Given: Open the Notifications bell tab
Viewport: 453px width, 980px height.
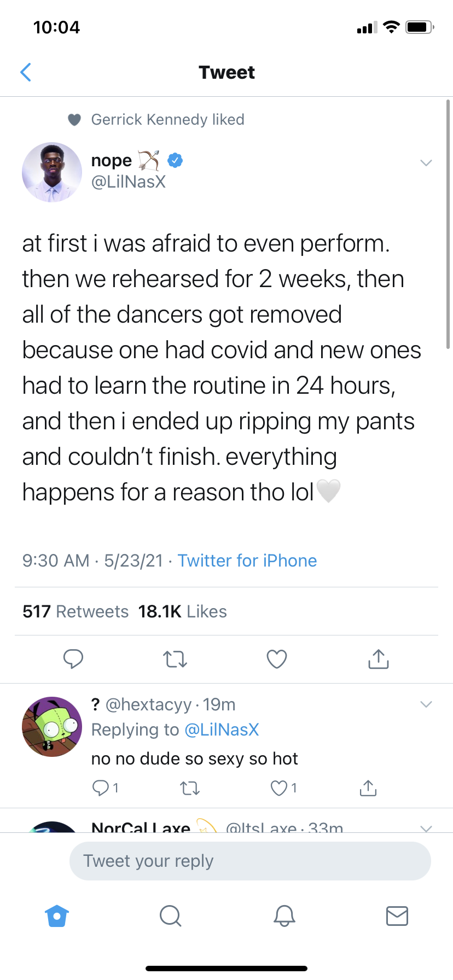Looking at the screenshot, I should (284, 915).
